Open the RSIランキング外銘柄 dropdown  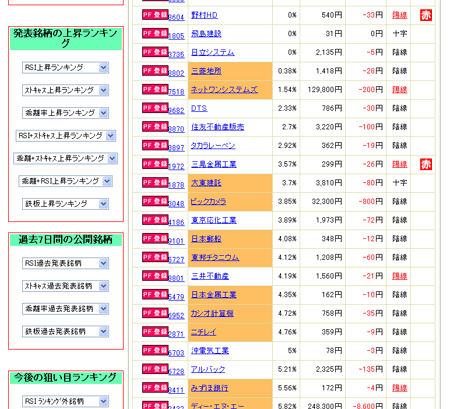click(65, 401)
